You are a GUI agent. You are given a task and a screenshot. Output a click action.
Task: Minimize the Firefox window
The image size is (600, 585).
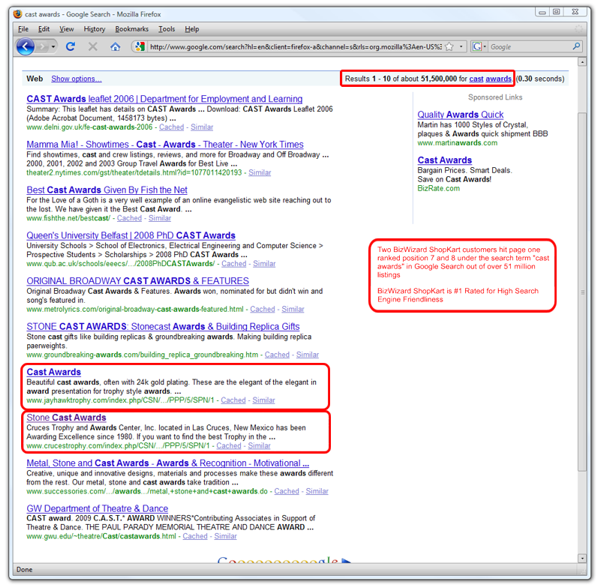[542, 12]
